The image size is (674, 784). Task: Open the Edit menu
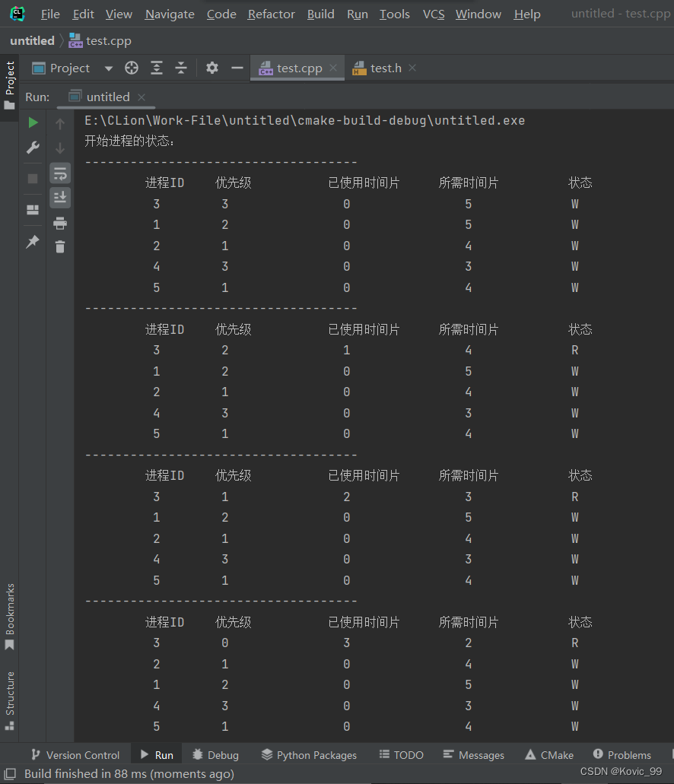(x=83, y=14)
